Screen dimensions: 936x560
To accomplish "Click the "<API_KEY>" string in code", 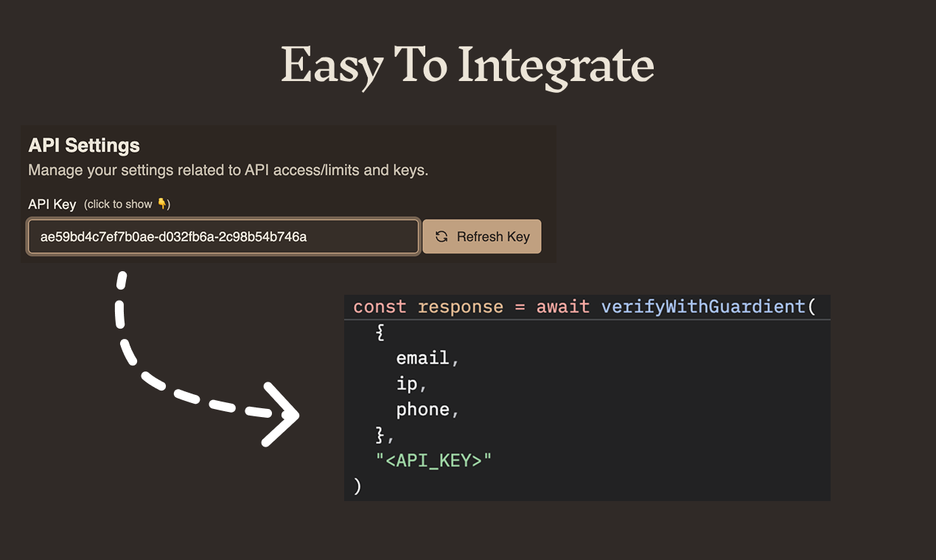I will pyautogui.click(x=433, y=461).
